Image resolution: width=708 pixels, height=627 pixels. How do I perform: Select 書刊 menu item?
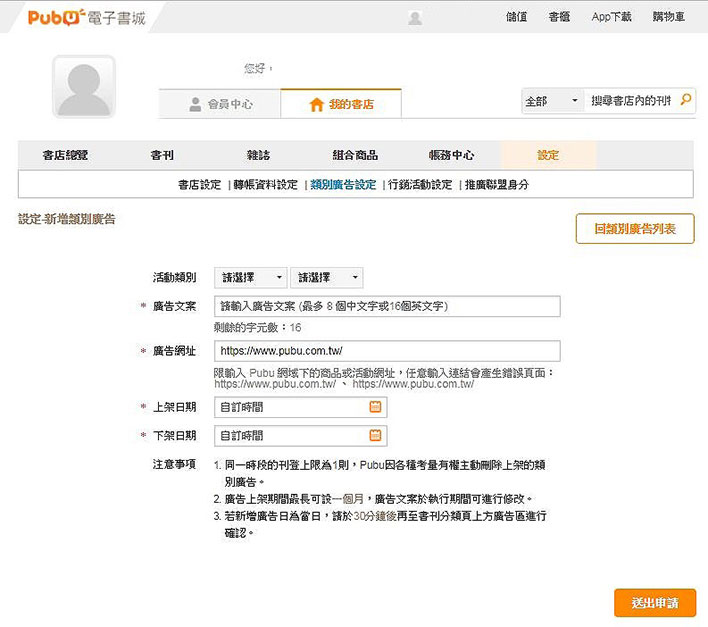tap(162, 155)
